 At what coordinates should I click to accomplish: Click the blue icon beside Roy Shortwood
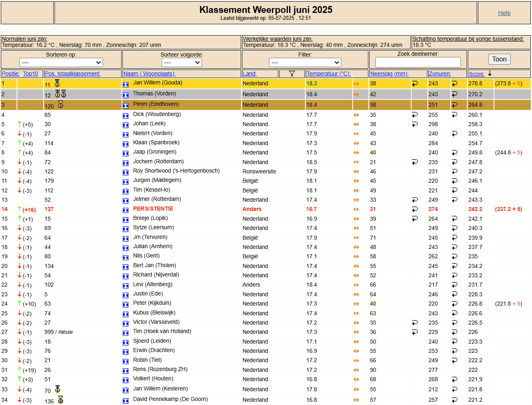coord(126,172)
